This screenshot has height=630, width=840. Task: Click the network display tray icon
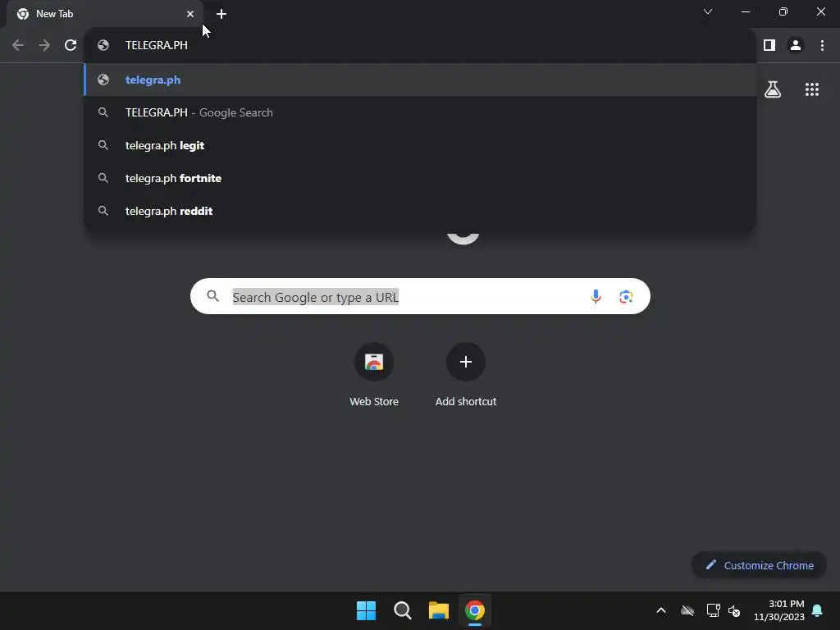pyautogui.click(x=713, y=610)
